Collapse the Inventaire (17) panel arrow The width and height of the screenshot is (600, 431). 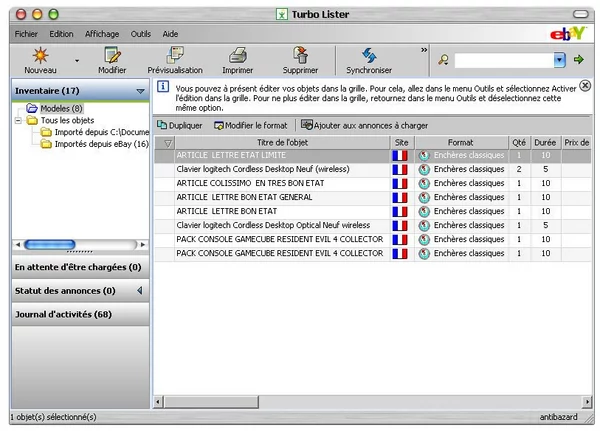[140, 91]
